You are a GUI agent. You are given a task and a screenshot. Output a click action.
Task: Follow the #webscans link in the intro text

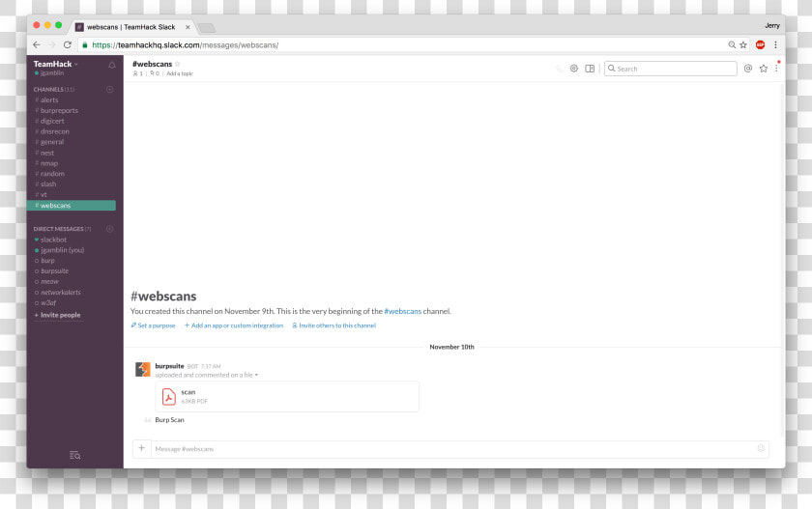click(402, 311)
